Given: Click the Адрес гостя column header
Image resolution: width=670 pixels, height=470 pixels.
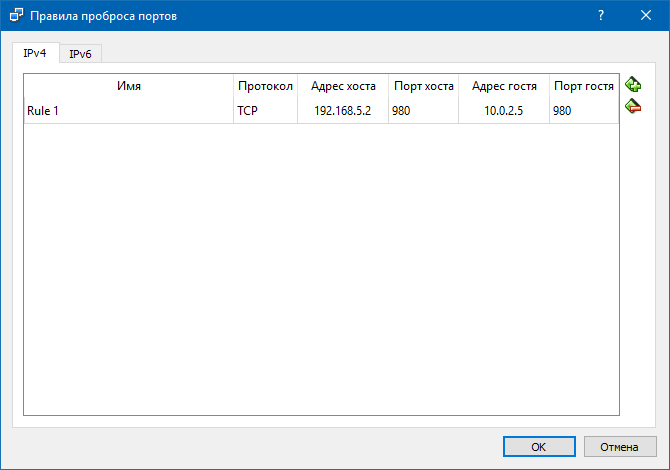Looking at the screenshot, I should (504, 86).
